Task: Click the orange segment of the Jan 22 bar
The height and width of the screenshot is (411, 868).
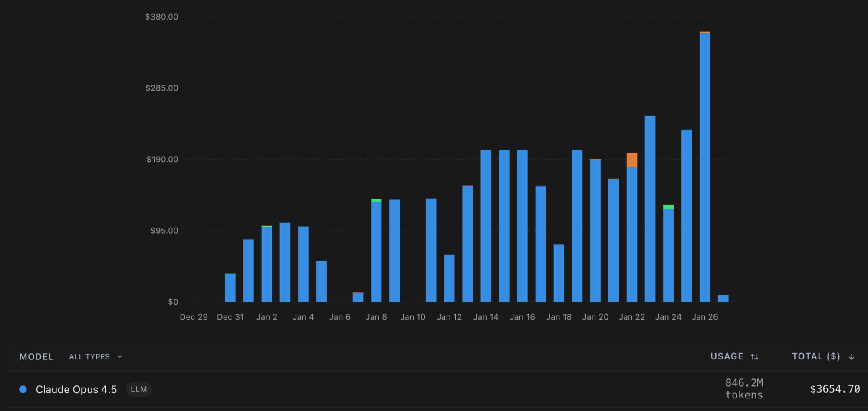Action: coord(632,160)
